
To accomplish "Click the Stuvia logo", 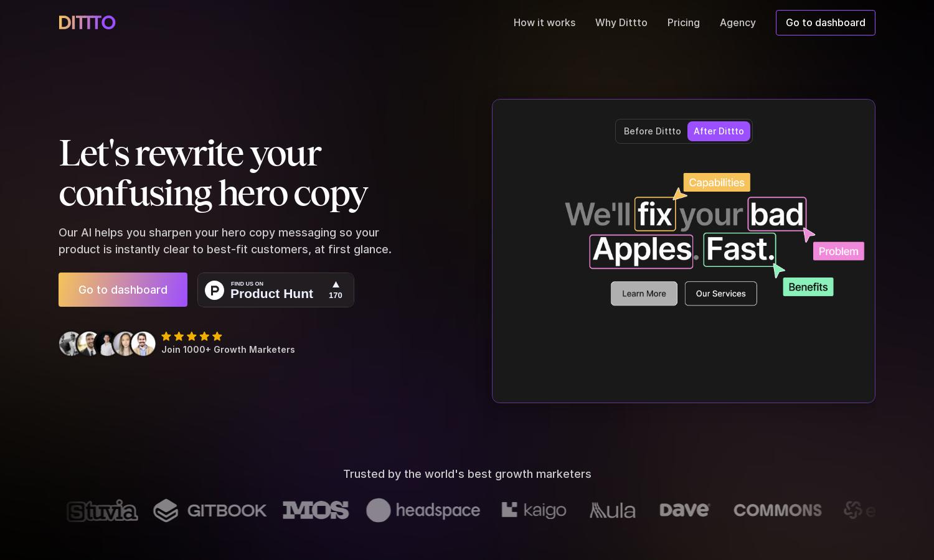I will point(102,511).
